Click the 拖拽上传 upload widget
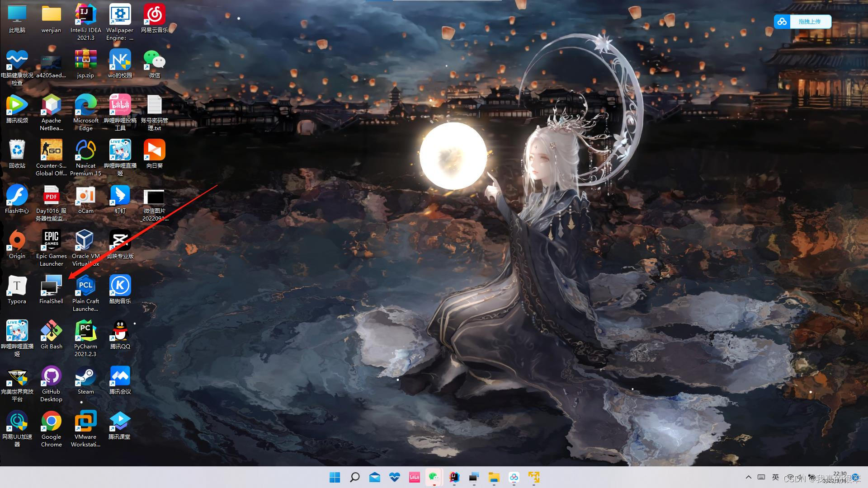868x488 pixels. pos(802,21)
